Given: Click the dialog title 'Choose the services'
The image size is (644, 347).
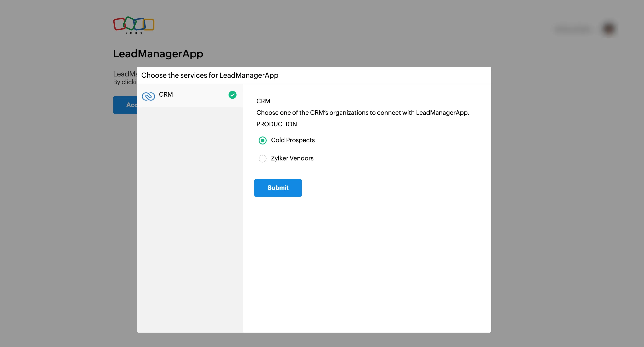Looking at the screenshot, I should click(x=209, y=75).
